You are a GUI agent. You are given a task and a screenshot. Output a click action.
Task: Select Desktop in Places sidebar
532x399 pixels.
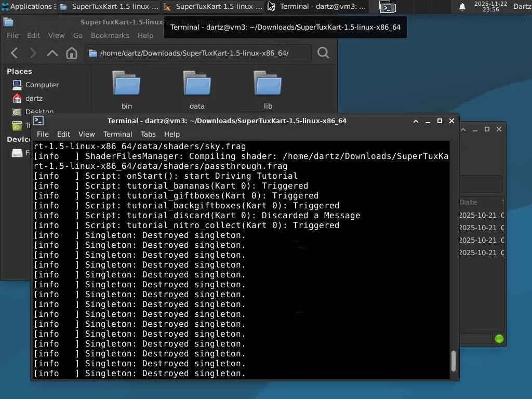tap(33, 111)
